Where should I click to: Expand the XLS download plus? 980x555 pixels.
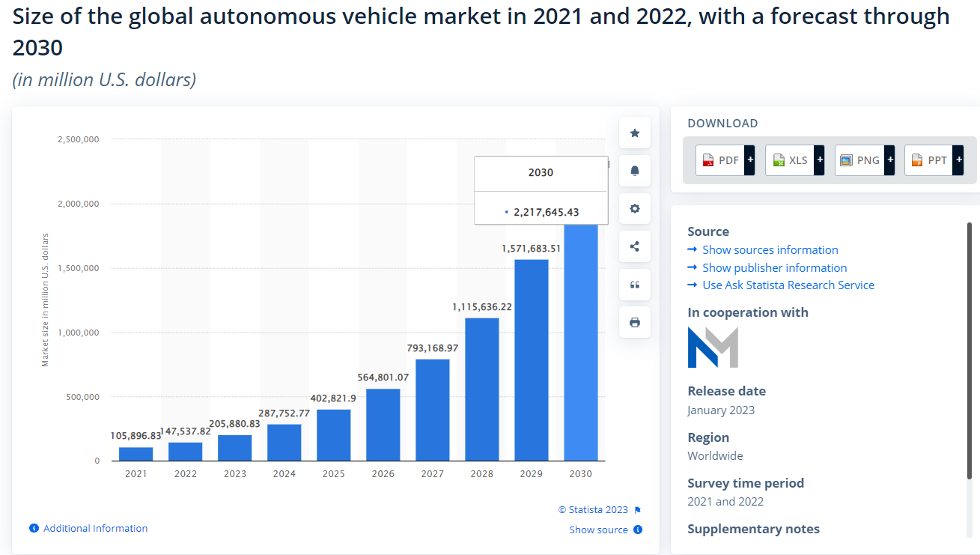click(x=819, y=160)
